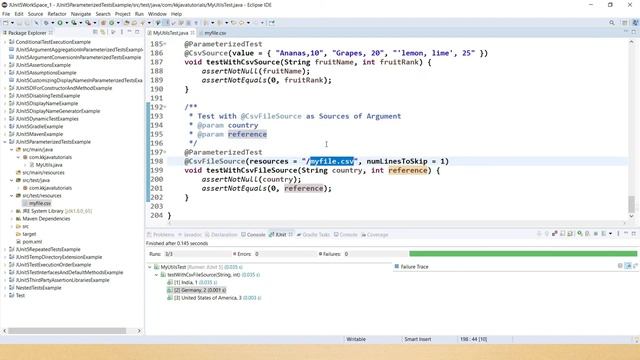640x360 pixels.
Task: Click the Debug bug toolbar icon
Action: 46,23
